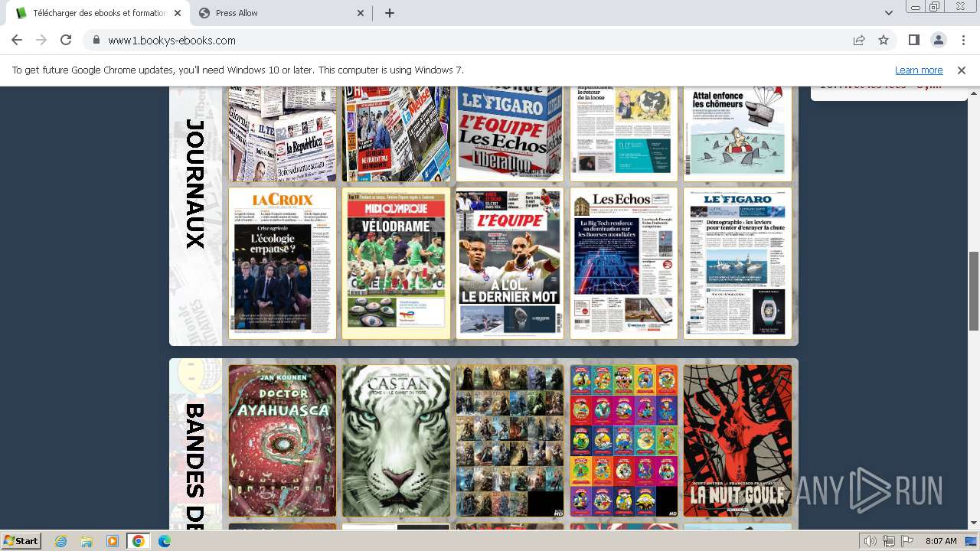Dismiss the Chrome update notification bar

[962, 70]
